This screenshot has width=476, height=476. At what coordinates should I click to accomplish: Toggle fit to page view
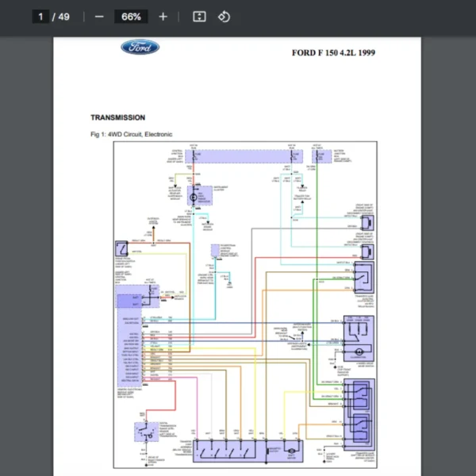click(200, 17)
